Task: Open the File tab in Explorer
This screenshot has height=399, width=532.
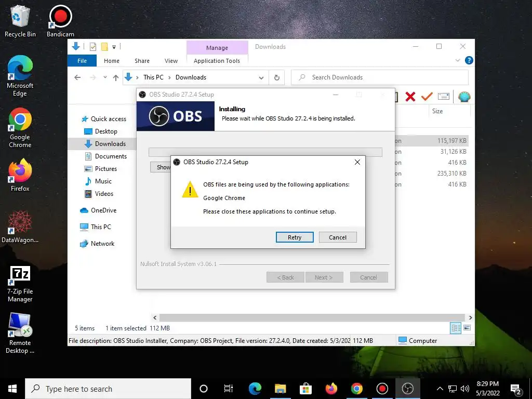Action: click(82, 61)
